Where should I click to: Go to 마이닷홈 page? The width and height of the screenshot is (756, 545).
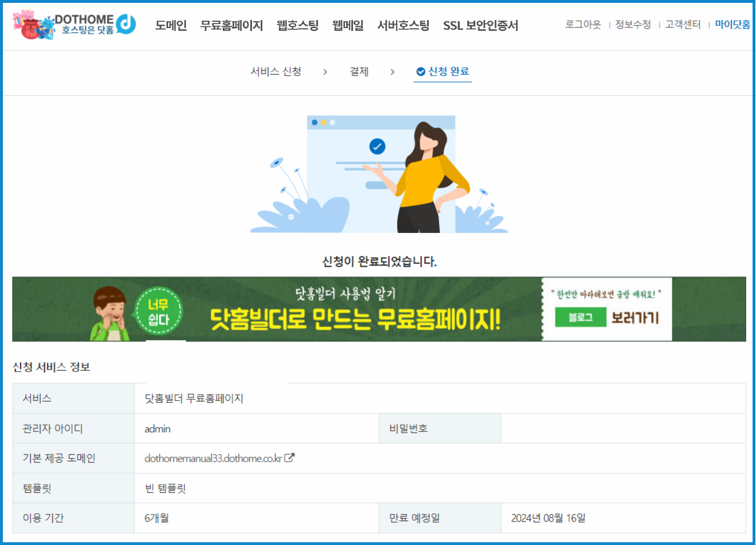[732, 25]
